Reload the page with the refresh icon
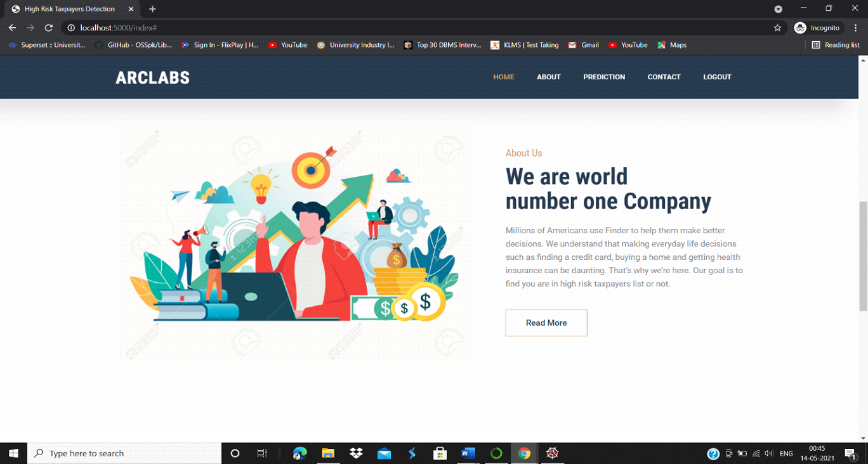This screenshot has width=868, height=464. click(48, 28)
